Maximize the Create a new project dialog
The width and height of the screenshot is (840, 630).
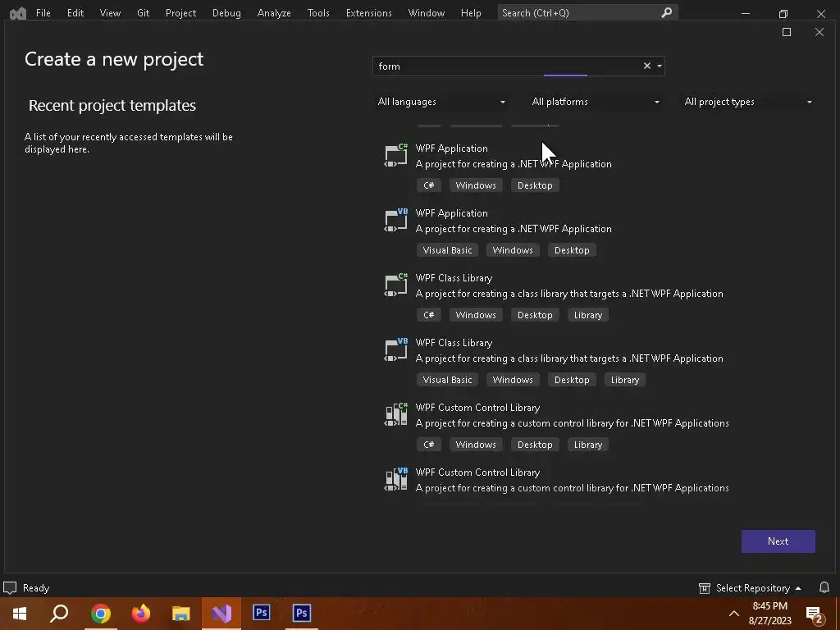(787, 32)
